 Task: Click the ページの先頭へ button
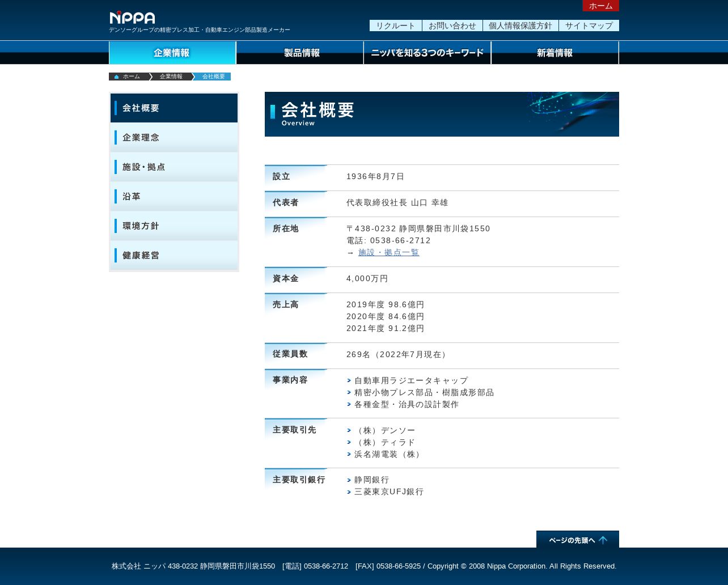578,539
